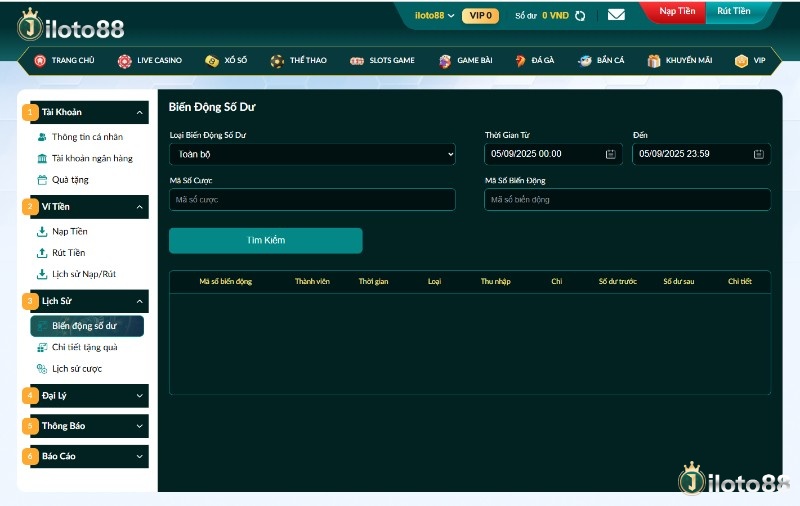Viewport: 800px width, 506px height.
Task: Open Tài khoản ngân hàng sidebar item
Action: click(92, 158)
